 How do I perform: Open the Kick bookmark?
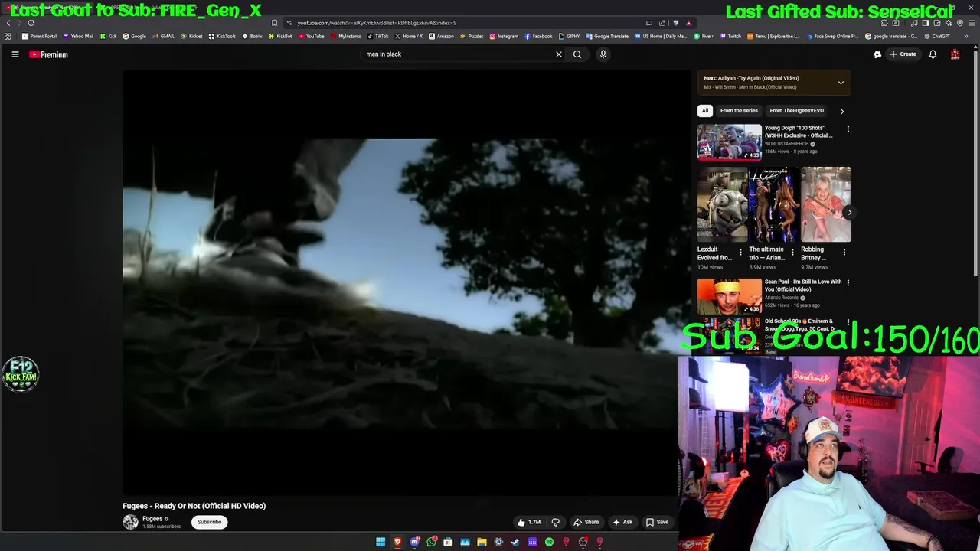[108, 36]
